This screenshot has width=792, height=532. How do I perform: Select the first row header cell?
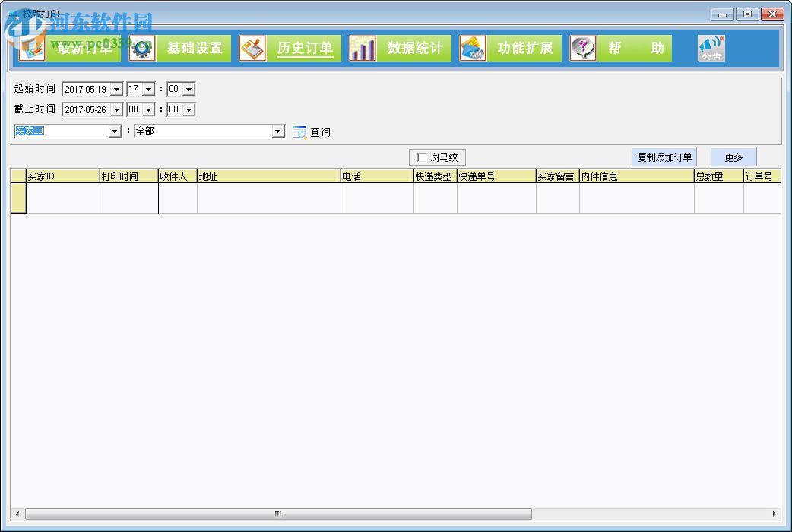19,198
